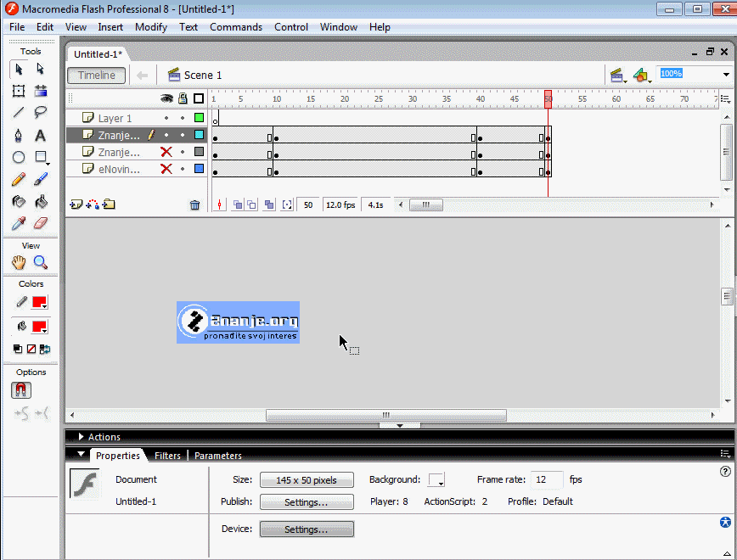
Task: Select the Rectangle tool
Action: pyautogui.click(x=41, y=157)
